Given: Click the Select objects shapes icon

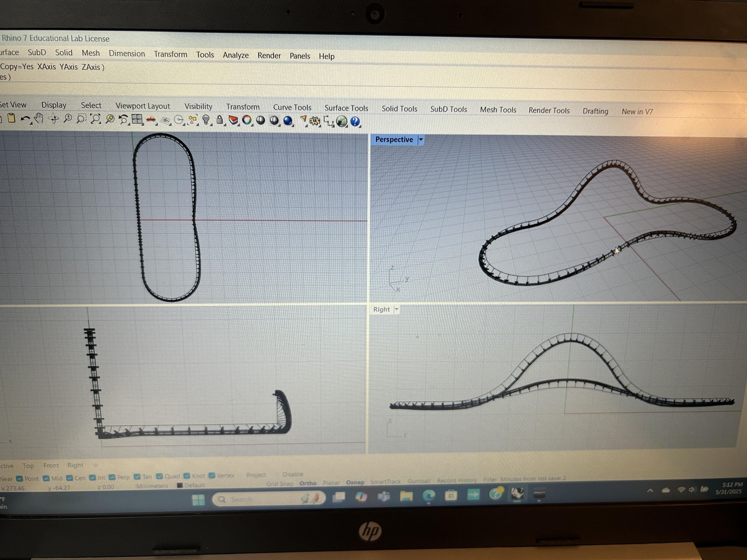Looking at the screenshot, I should [193, 120].
